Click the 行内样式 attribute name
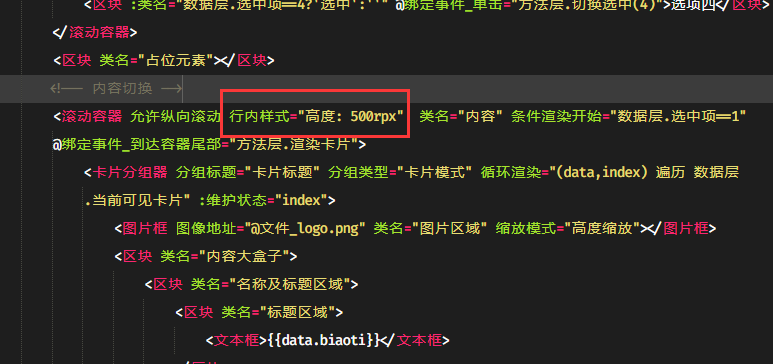 [x=259, y=117]
